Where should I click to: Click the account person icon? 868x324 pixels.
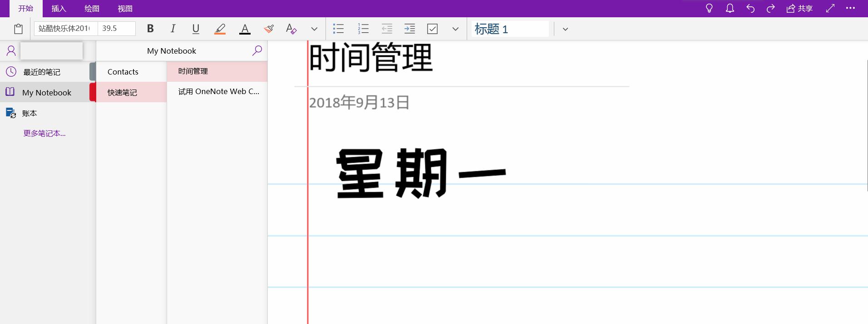[11, 50]
